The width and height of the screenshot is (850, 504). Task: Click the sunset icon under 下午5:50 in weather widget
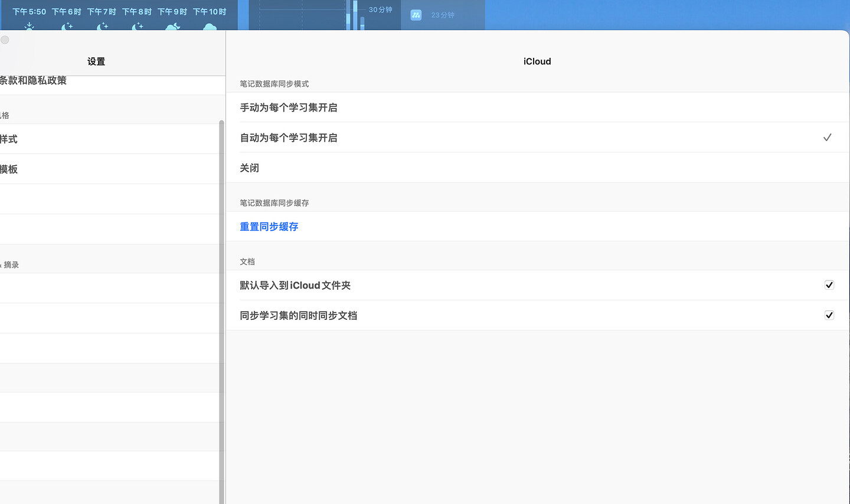[30, 26]
